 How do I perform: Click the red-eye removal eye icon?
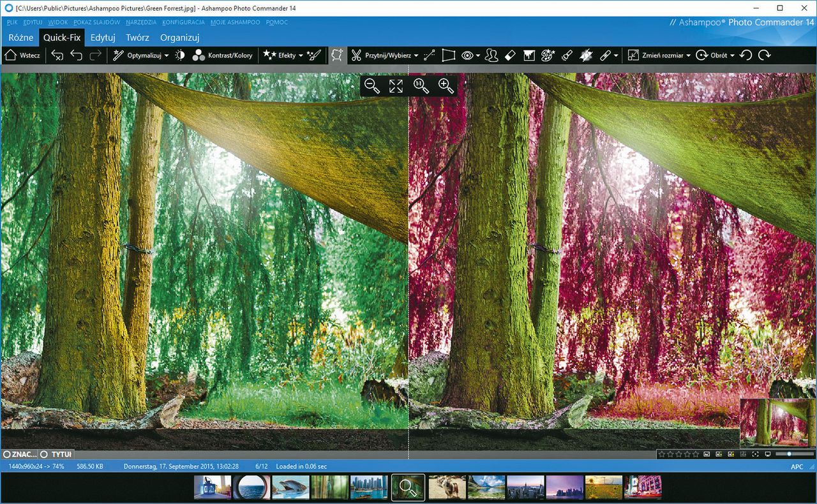click(x=468, y=56)
